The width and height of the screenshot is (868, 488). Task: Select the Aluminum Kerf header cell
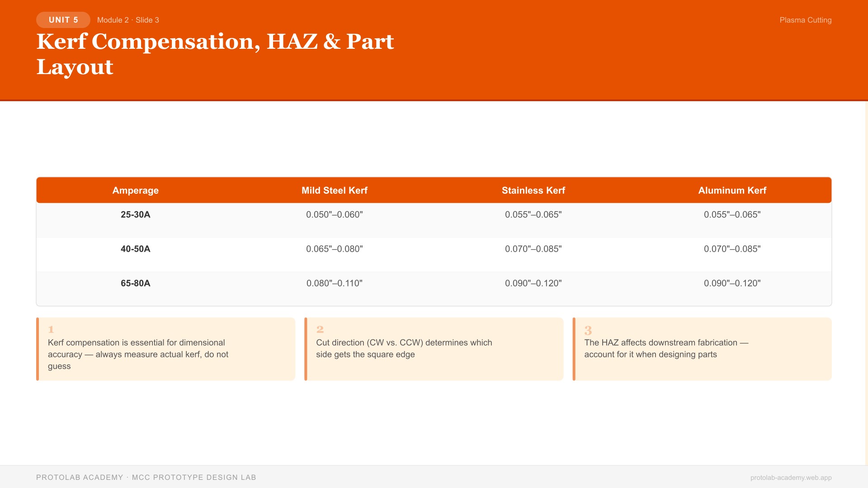732,190
